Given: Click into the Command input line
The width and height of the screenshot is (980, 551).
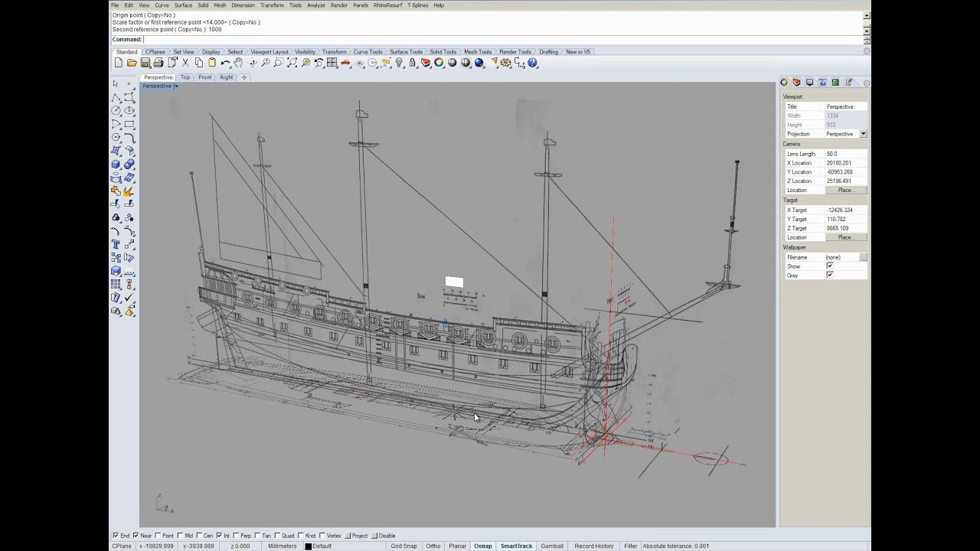Looking at the screenshot, I should pos(502,40).
